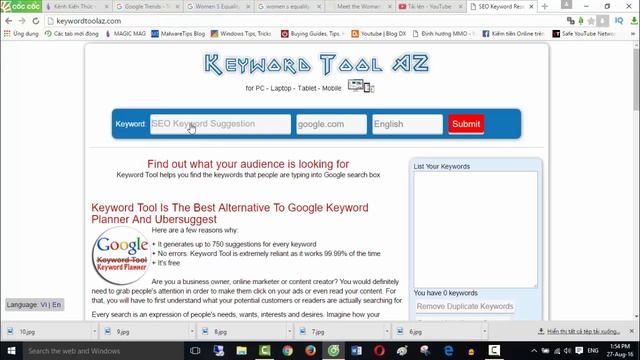Open the Safe YouTube Network bookmark

pyautogui.click(x=584, y=34)
